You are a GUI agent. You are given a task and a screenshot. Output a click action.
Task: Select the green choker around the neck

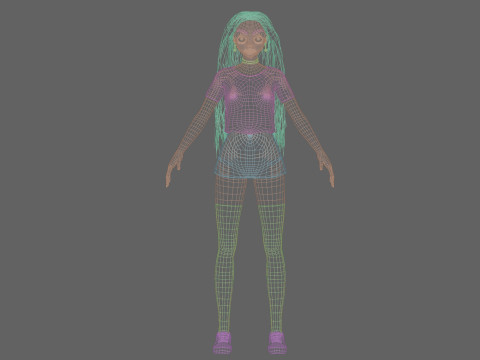250,61
